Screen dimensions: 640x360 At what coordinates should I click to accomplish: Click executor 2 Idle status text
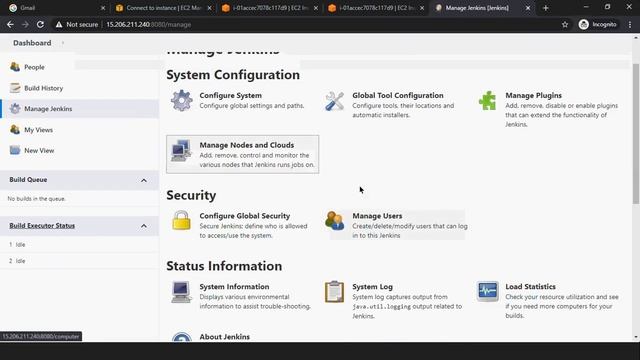pos(20,261)
